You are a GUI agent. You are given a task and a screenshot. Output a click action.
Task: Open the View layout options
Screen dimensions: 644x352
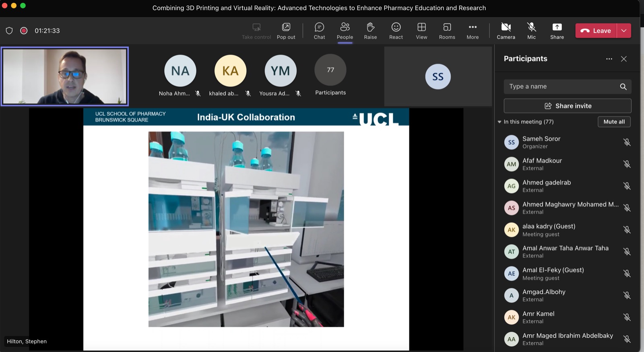coord(421,31)
